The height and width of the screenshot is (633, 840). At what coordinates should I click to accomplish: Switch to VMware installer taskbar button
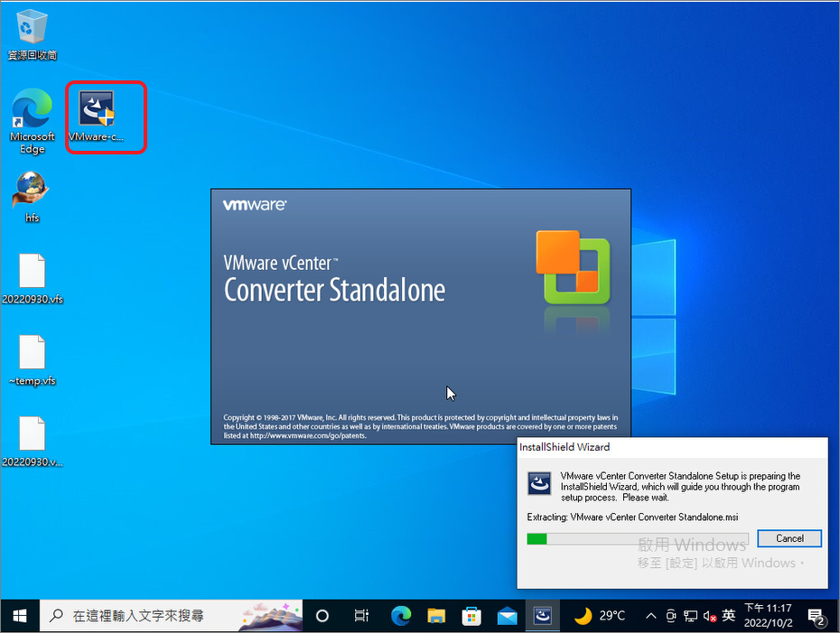click(x=543, y=616)
